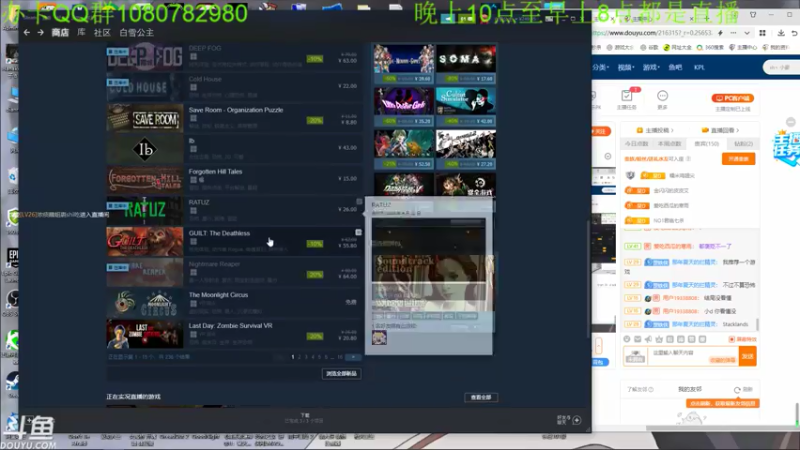Expand the 主播投稿 link

(x=655, y=130)
